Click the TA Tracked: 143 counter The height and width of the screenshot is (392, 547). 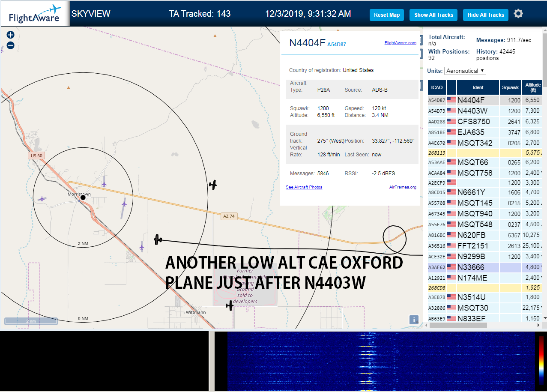coord(200,14)
